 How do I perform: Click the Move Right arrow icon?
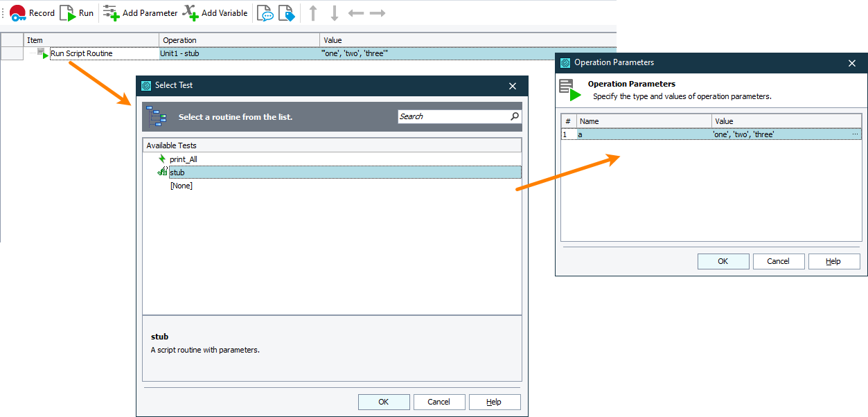click(378, 13)
